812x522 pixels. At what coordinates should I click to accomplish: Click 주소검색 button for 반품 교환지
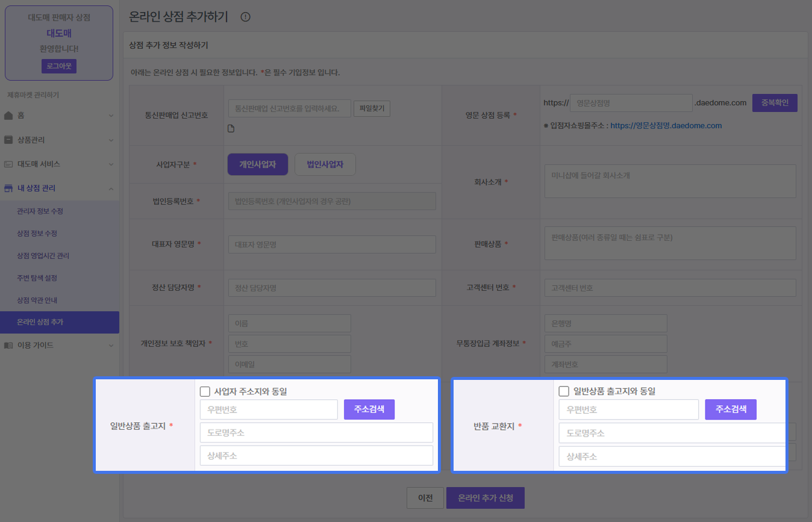click(x=730, y=409)
